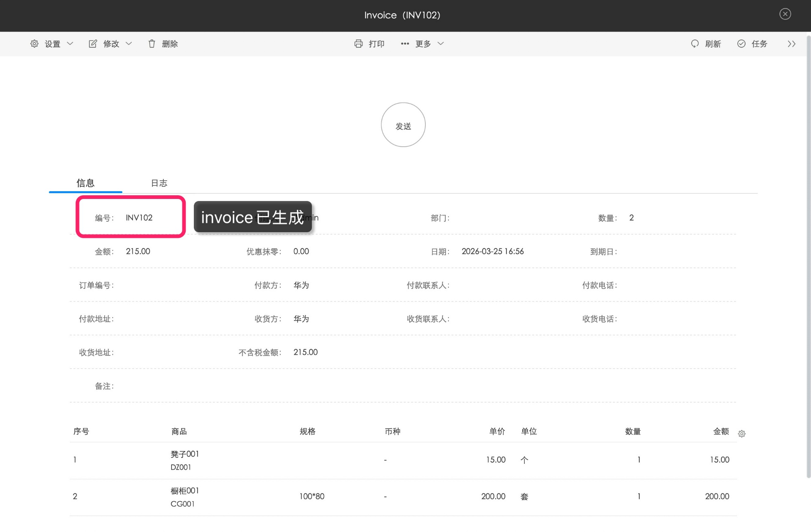Switch to the 日志 tab

[159, 183]
